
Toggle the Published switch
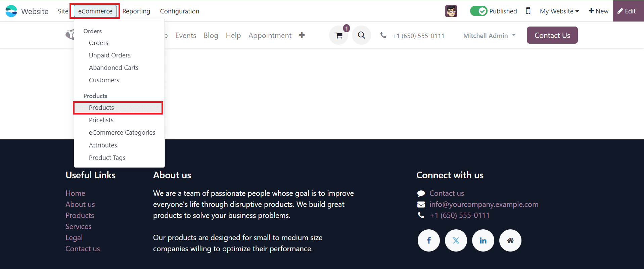479,11
